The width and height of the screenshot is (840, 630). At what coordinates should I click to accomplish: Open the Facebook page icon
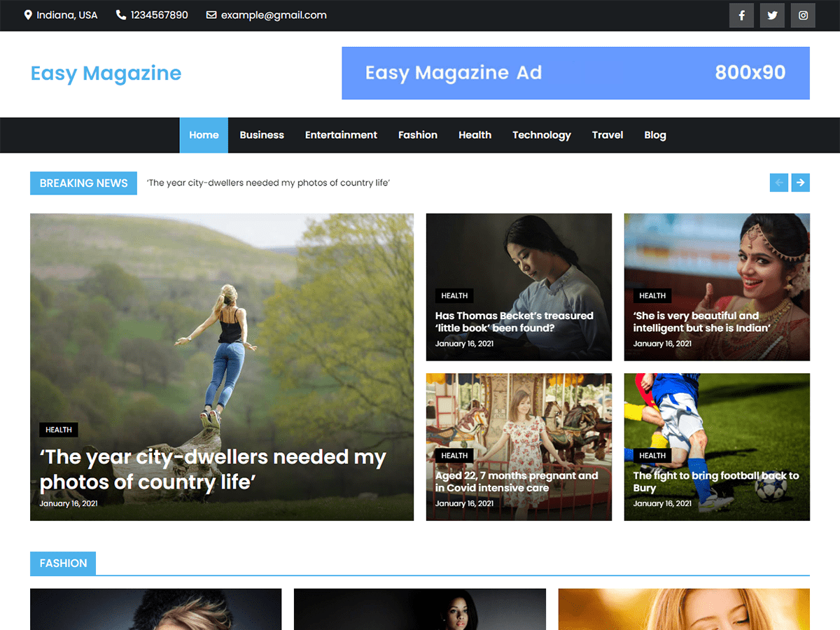[741, 15]
